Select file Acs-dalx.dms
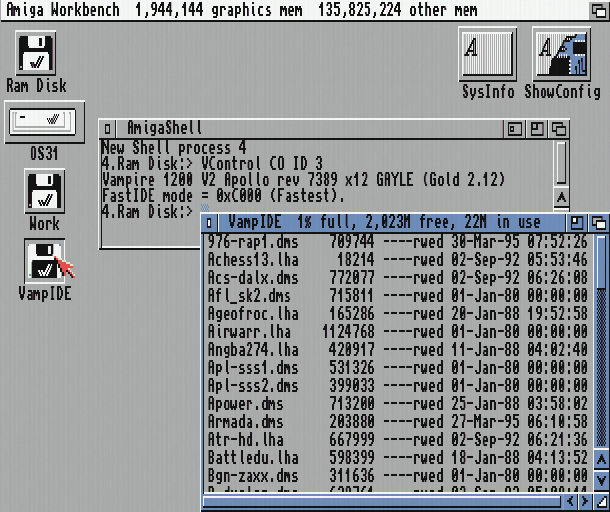The width and height of the screenshot is (610, 512). (x=397, y=278)
